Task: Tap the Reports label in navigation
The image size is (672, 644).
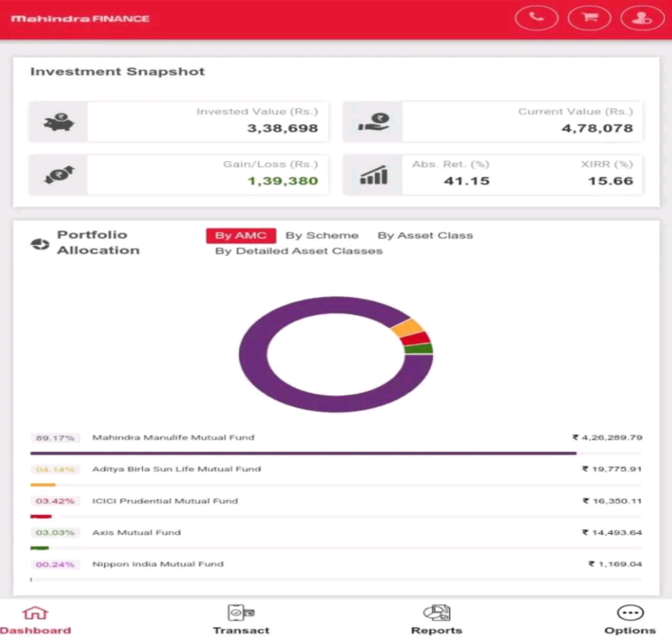Action: point(437,631)
